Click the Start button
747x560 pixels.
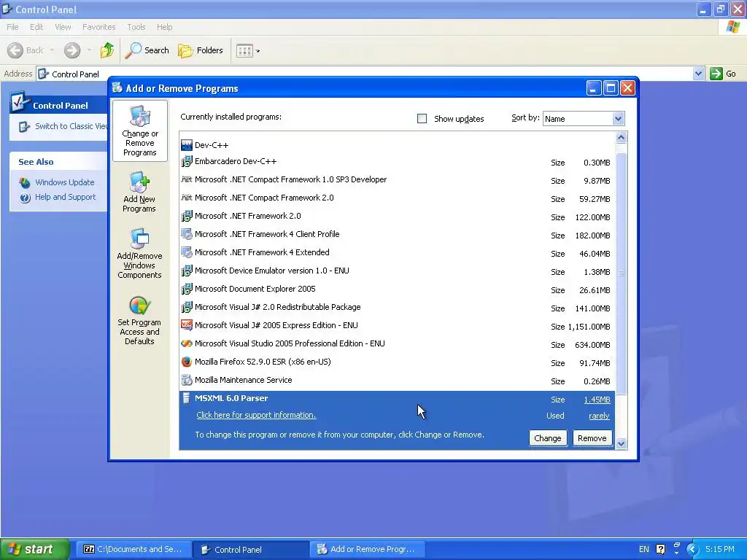pos(34,549)
